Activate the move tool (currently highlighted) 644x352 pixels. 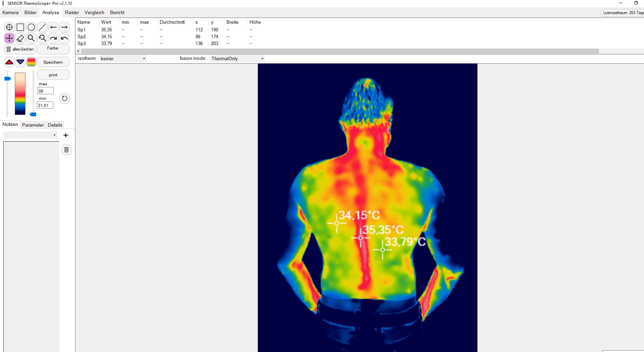point(9,39)
